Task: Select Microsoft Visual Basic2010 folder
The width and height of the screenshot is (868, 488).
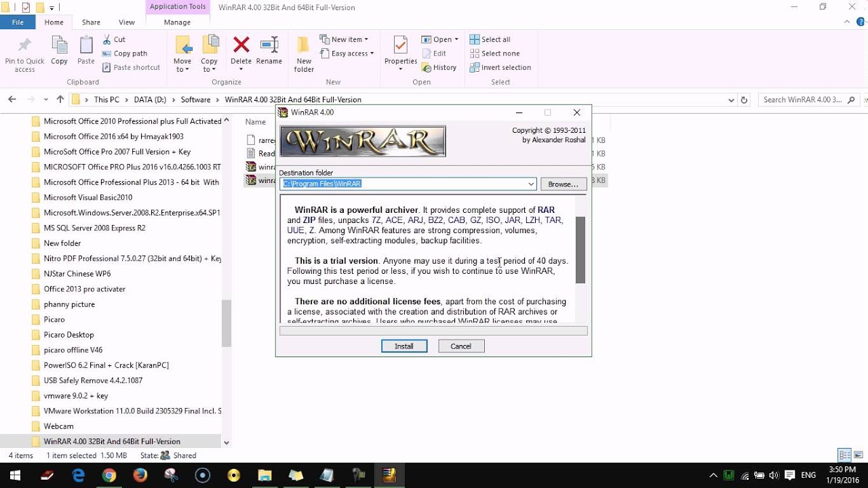Action: tap(88, 197)
